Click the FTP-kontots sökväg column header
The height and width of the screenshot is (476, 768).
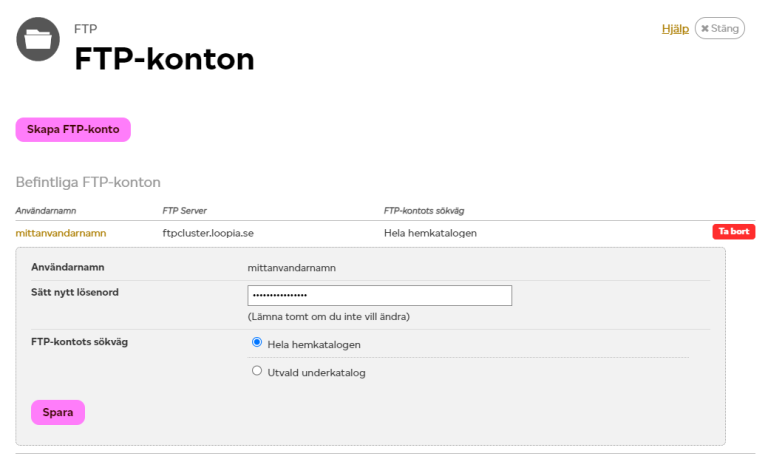[x=424, y=211]
